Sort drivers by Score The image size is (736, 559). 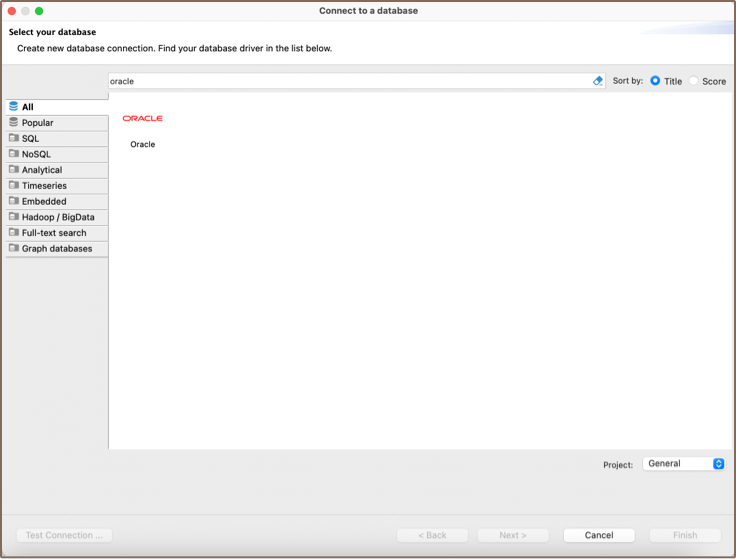(693, 81)
